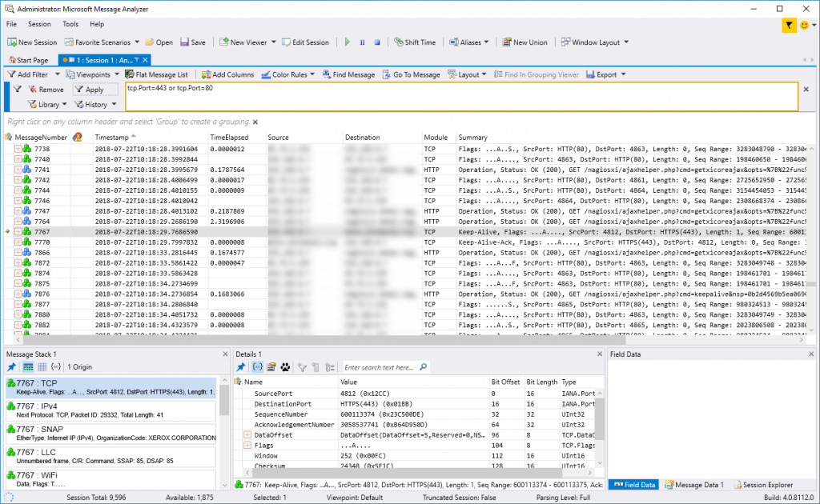Click the magnifier icon in the Details search box
This screenshot has width=820, height=504.
[x=423, y=367]
